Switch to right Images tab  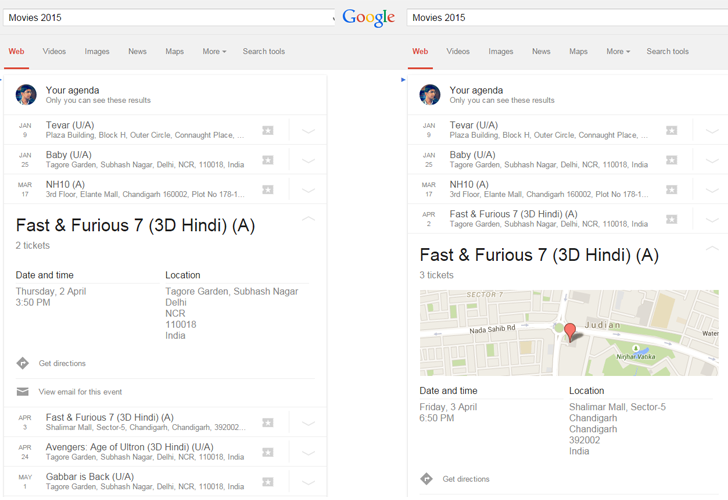click(501, 52)
